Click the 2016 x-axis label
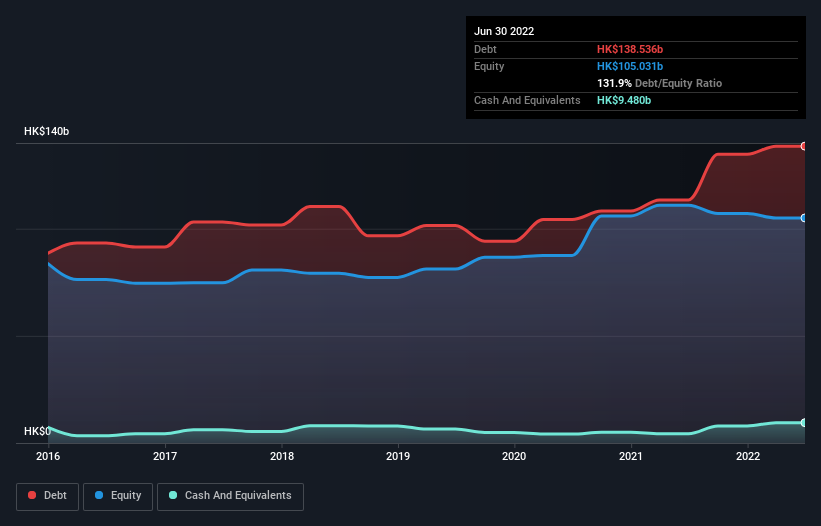This screenshot has width=821, height=526. point(48,456)
